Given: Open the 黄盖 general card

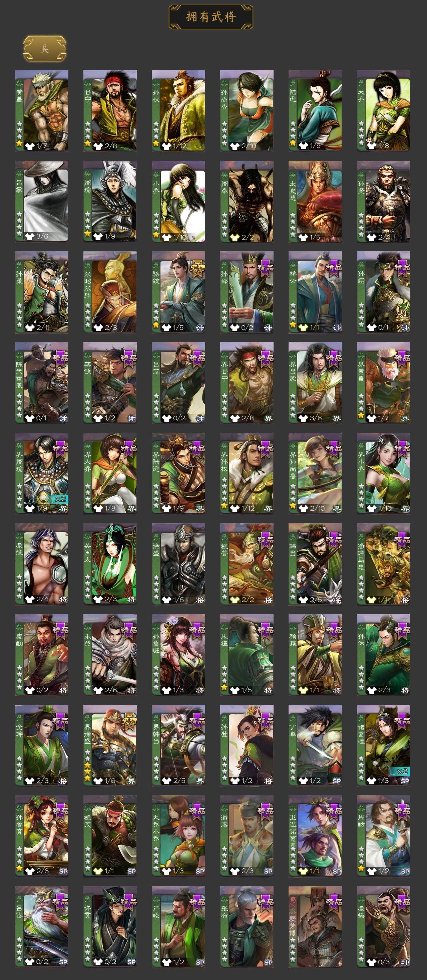Looking at the screenshot, I should pyautogui.click(x=42, y=111).
